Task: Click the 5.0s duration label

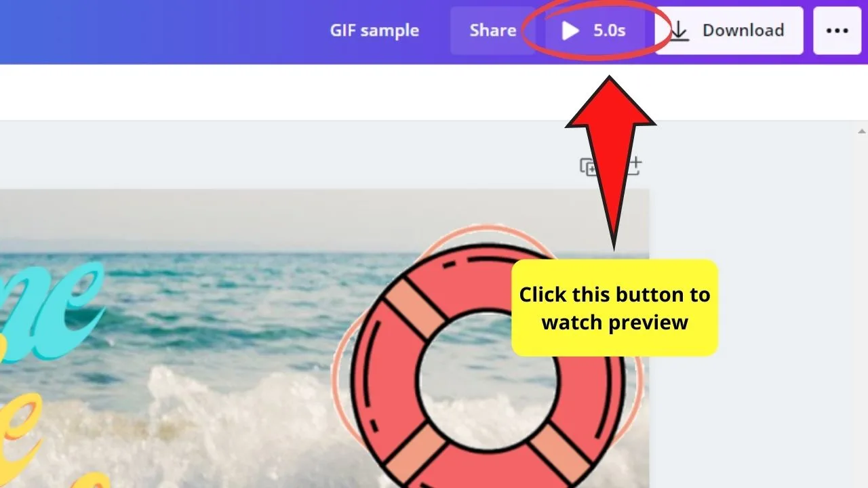Action: [x=609, y=30]
